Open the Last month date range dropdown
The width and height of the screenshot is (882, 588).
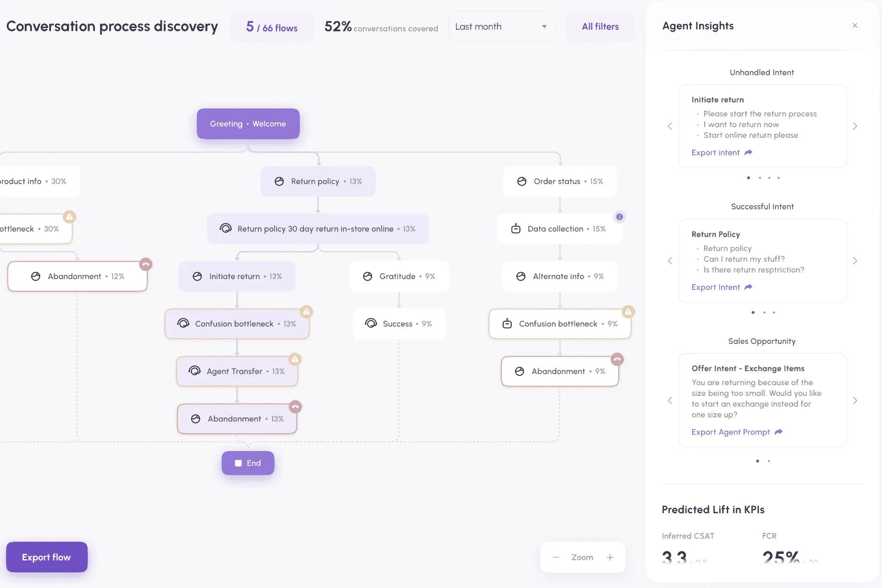pos(502,27)
